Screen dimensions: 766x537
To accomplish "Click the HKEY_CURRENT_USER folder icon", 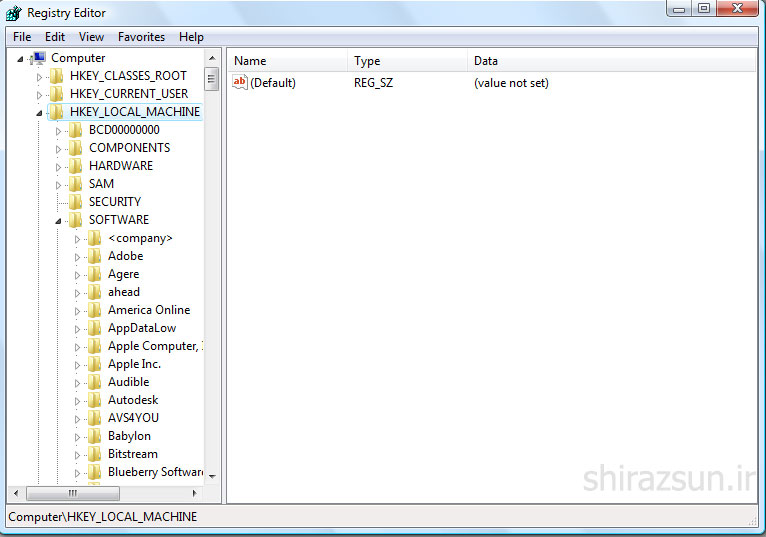I will point(57,94).
